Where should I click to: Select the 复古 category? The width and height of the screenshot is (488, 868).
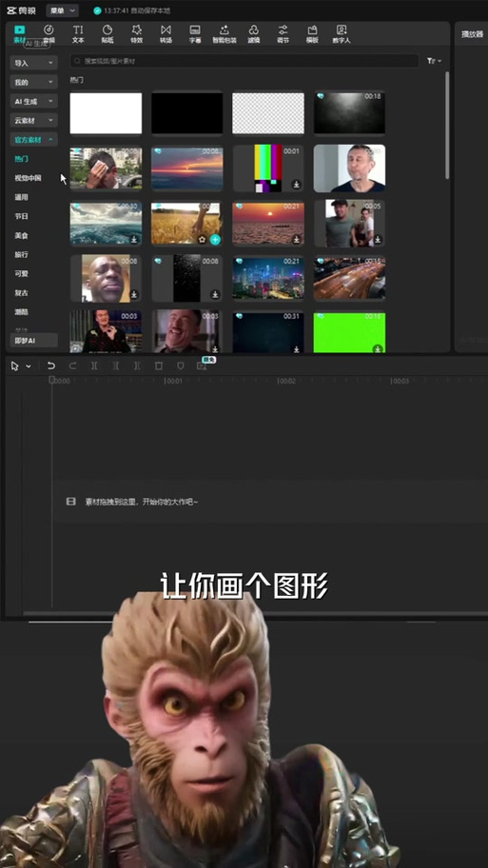21,293
